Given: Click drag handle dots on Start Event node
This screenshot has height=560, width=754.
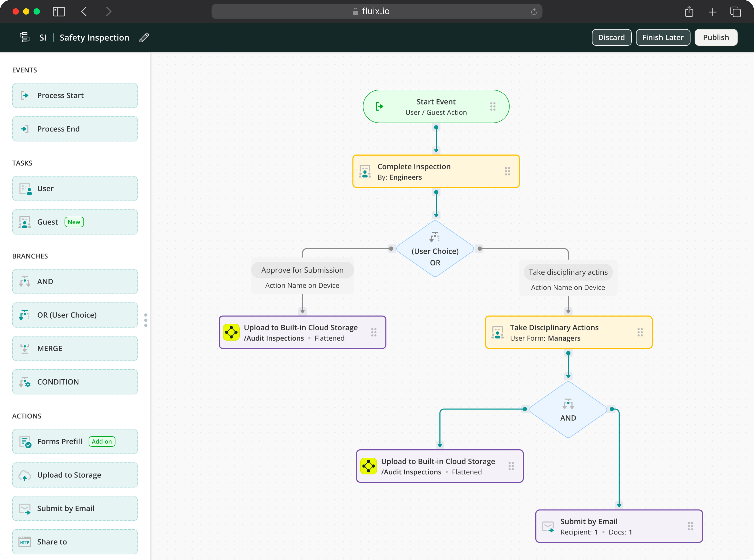Looking at the screenshot, I should click(493, 106).
